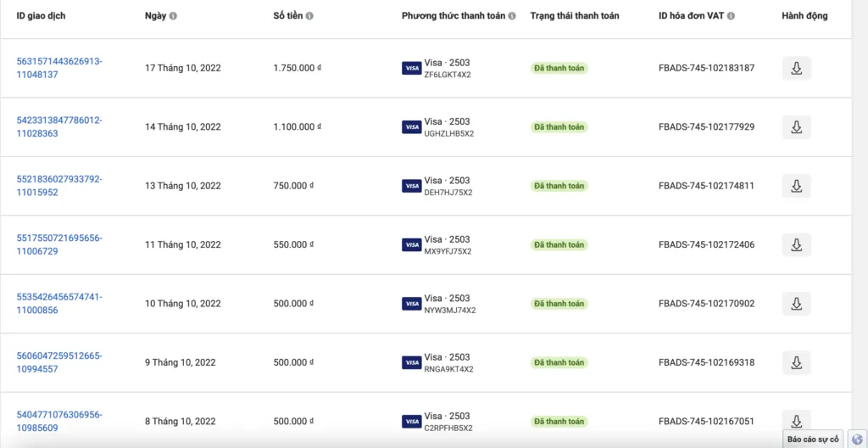This screenshot has width=868, height=448.
Task: Click Visa logo for NYW3MJ74X2 payment
Action: pos(412,303)
